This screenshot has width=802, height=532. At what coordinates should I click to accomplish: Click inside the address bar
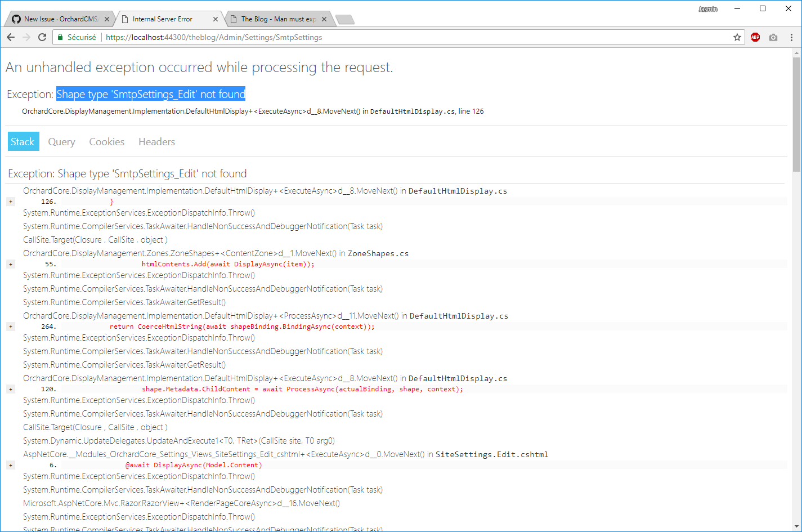tap(225, 37)
